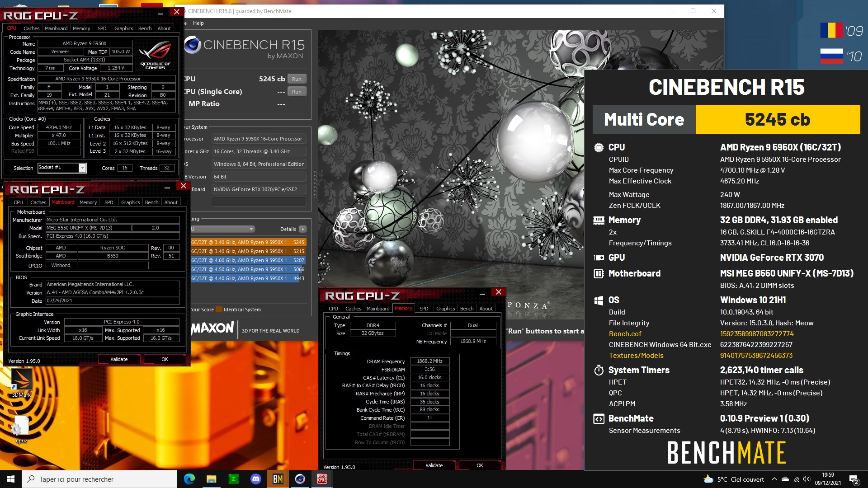This screenshot has height=488, width=868.
Task: Click Validate in the Mainboard CPU-Z window
Action: tap(119, 359)
